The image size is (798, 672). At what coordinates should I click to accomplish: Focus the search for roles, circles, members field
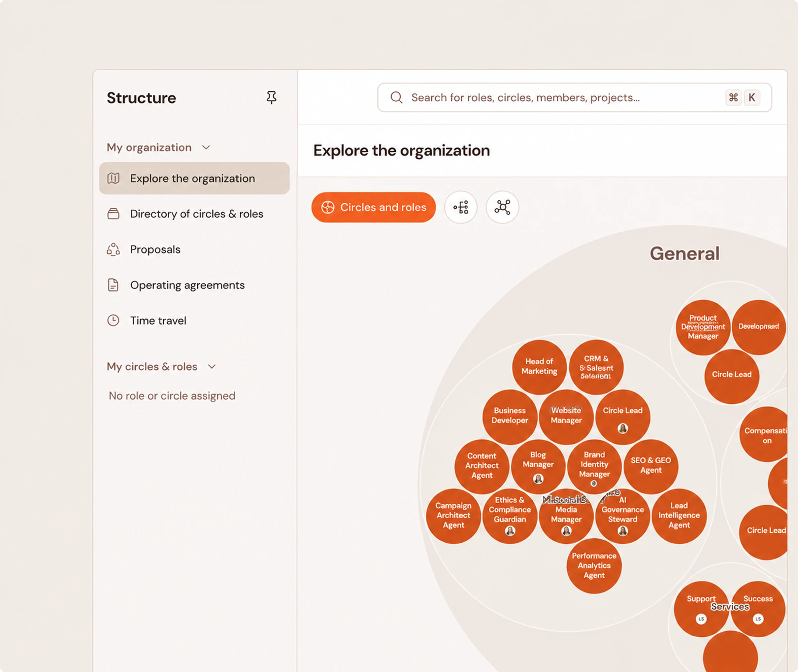point(574,97)
